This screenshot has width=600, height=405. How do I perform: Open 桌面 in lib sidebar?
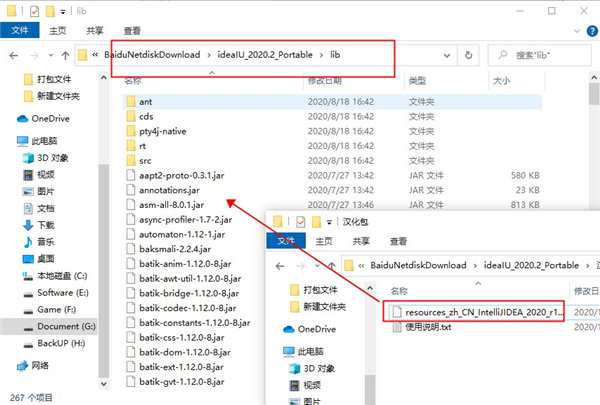46,259
